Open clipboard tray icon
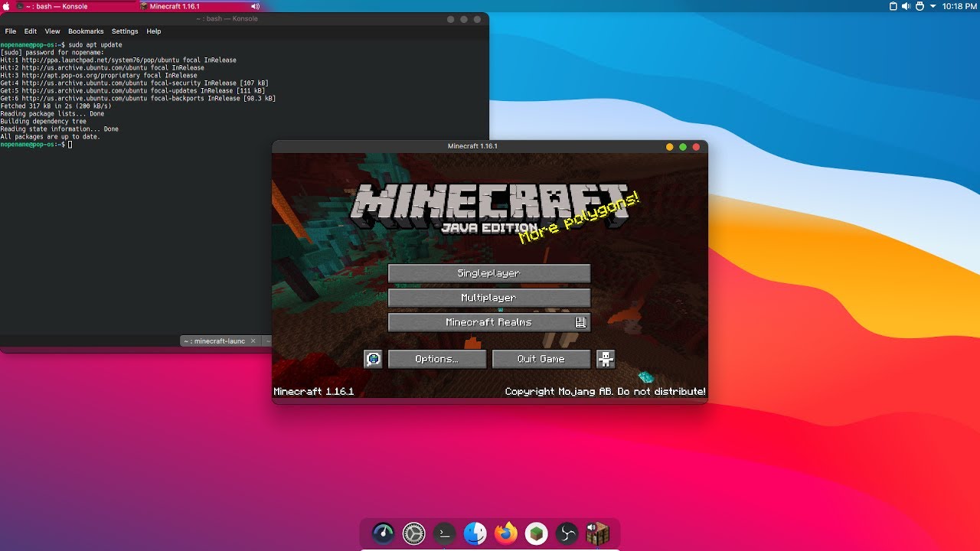Image resolution: width=980 pixels, height=551 pixels. (x=893, y=6)
